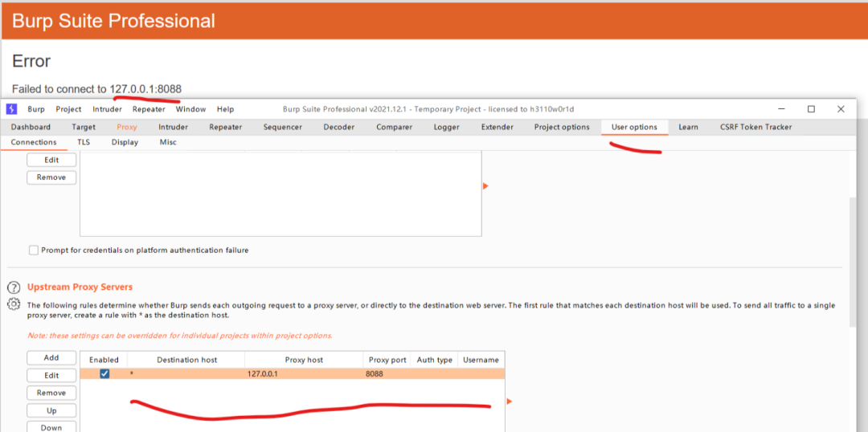The width and height of the screenshot is (868, 432).
Task: Sort by Username column header
Action: (x=481, y=360)
